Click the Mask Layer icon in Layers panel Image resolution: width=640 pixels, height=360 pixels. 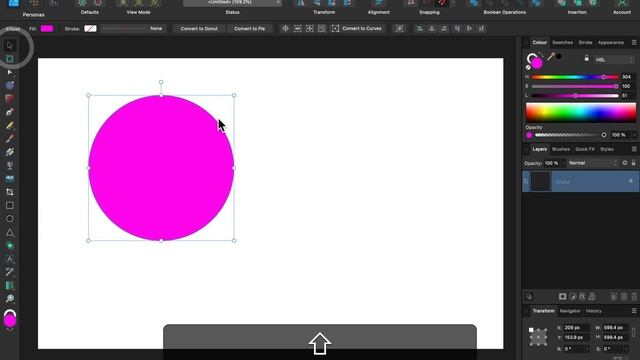pyautogui.click(x=562, y=297)
